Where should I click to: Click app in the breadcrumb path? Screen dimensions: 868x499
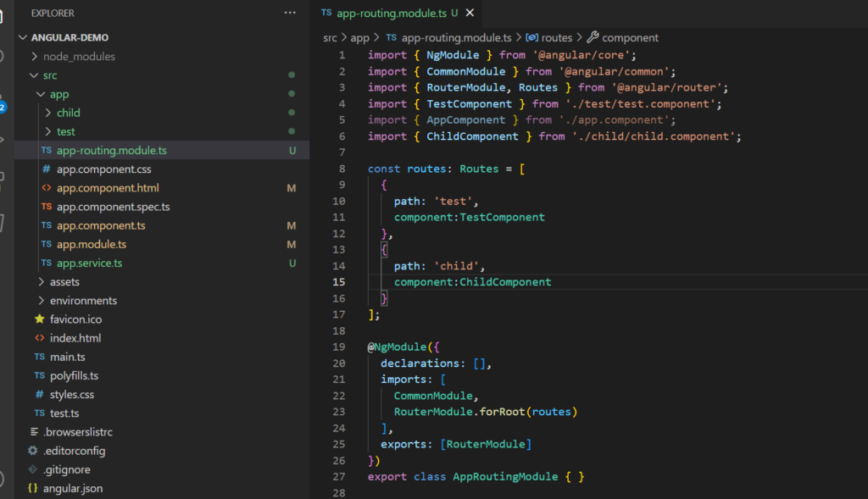point(359,37)
